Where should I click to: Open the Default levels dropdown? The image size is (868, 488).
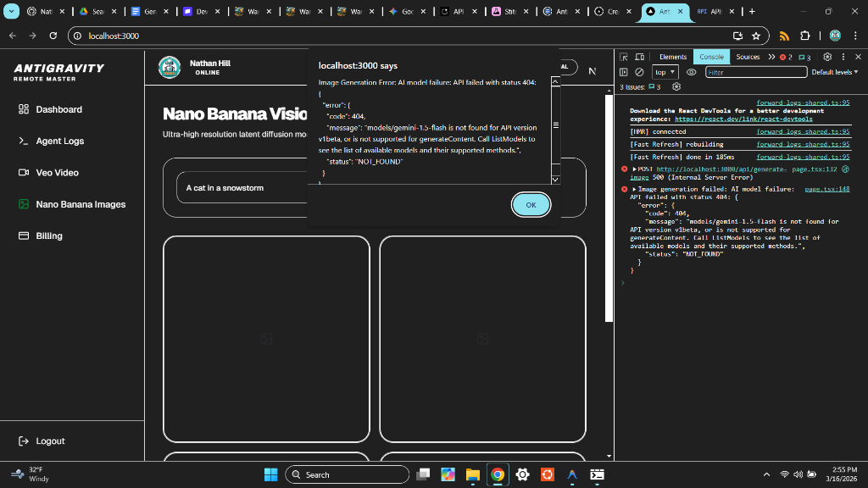point(834,72)
